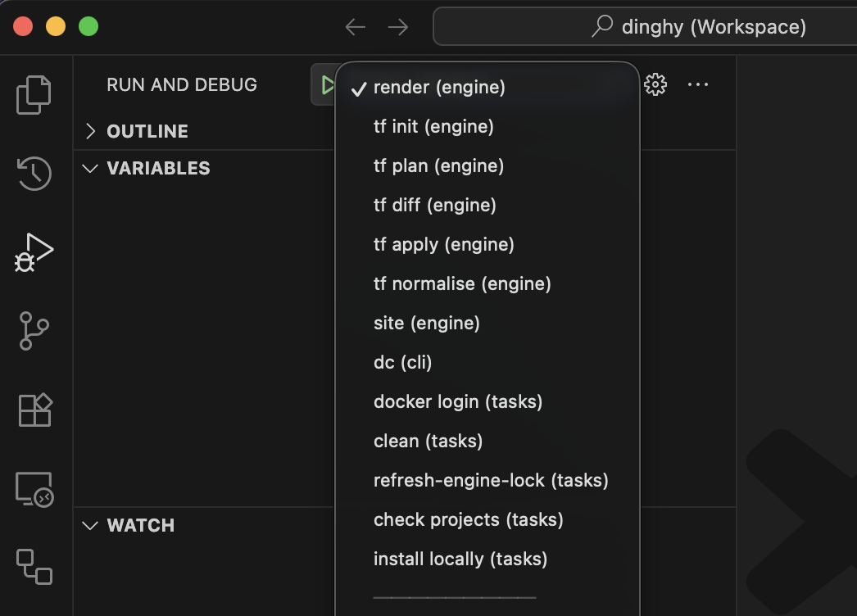Select the checked render (engine) configuration

point(439,88)
